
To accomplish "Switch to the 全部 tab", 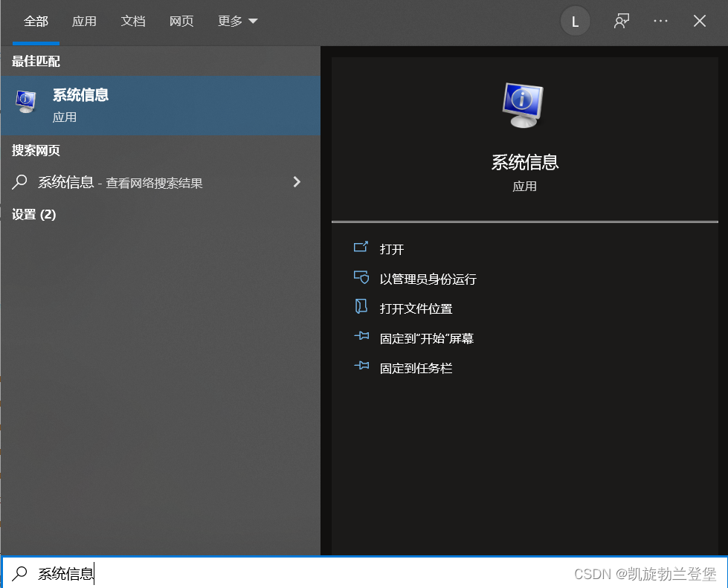I will [x=36, y=22].
